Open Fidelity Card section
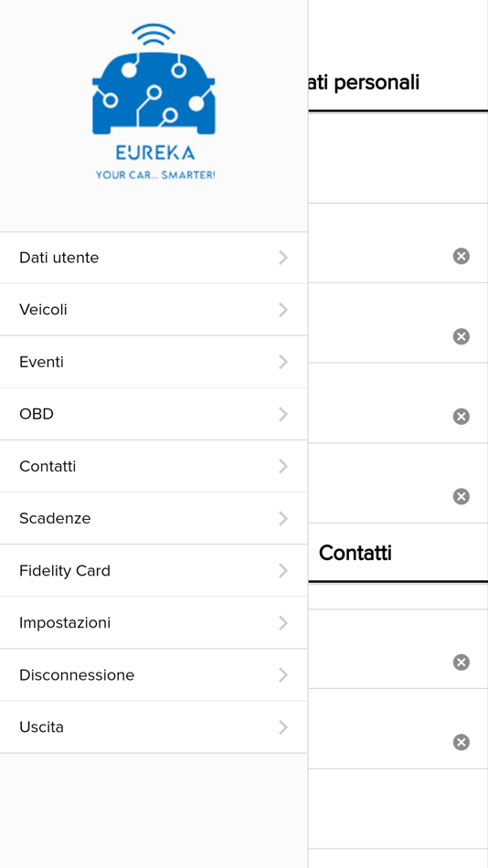488x868 pixels. [154, 571]
